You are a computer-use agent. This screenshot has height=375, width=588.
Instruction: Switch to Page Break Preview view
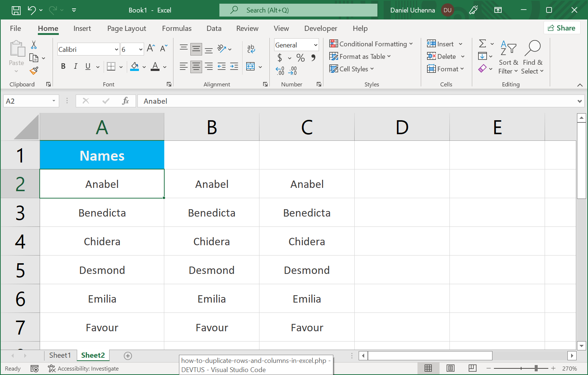473,368
